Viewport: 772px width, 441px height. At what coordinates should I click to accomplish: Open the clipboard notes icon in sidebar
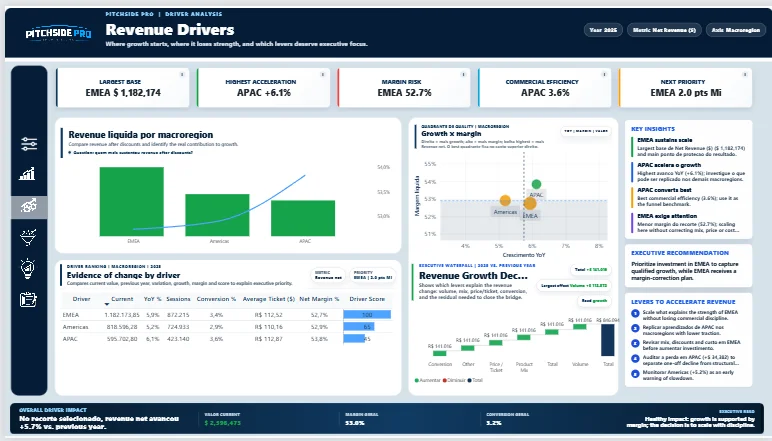click(x=28, y=299)
